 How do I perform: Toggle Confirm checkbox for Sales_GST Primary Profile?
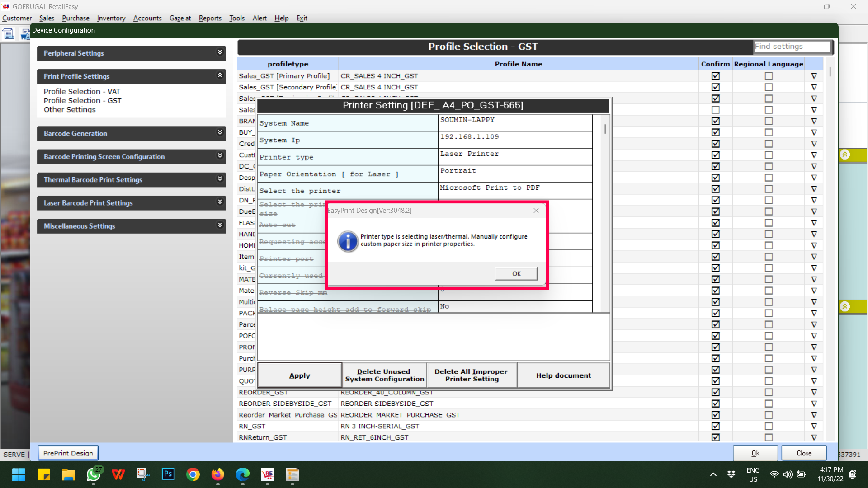(x=715, y=76)
